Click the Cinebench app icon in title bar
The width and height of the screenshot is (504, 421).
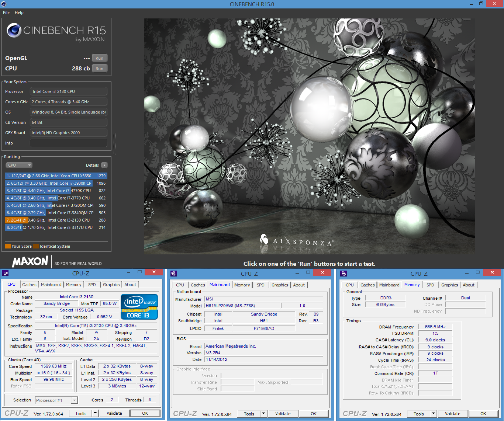4,4
